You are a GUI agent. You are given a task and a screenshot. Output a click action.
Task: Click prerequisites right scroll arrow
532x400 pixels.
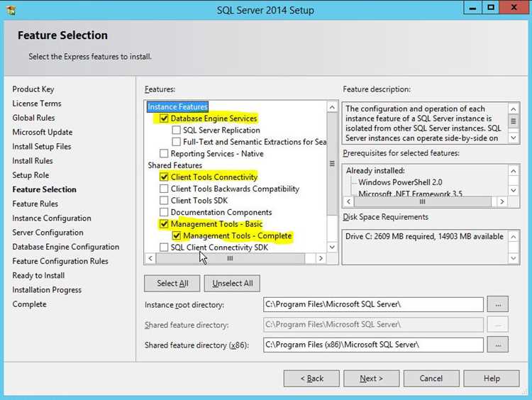[x=502, y=201]
